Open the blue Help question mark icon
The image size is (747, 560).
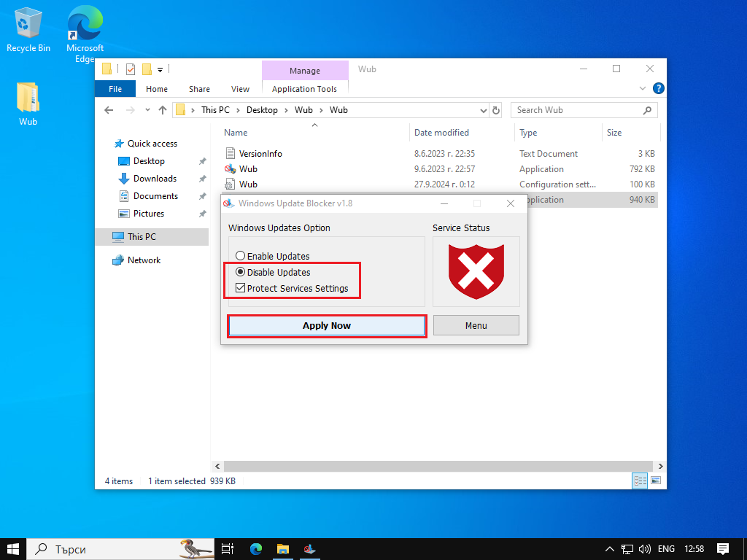coord(658,89)
